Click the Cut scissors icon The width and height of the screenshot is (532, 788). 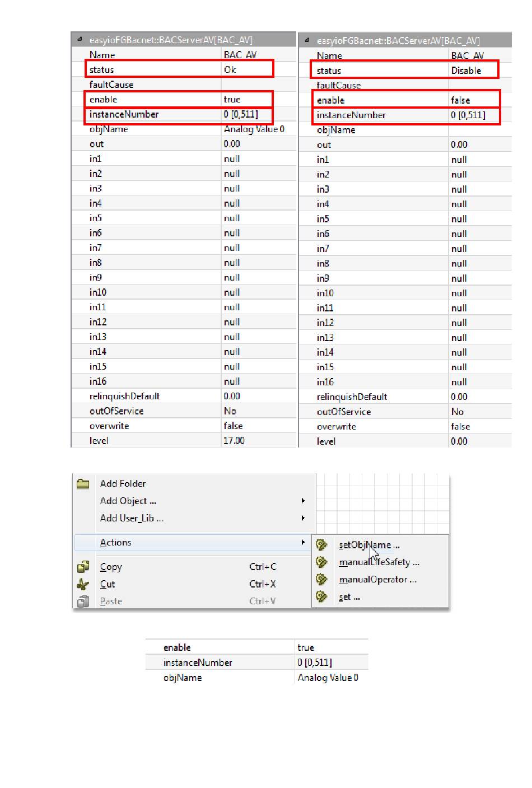click(83, 584)
